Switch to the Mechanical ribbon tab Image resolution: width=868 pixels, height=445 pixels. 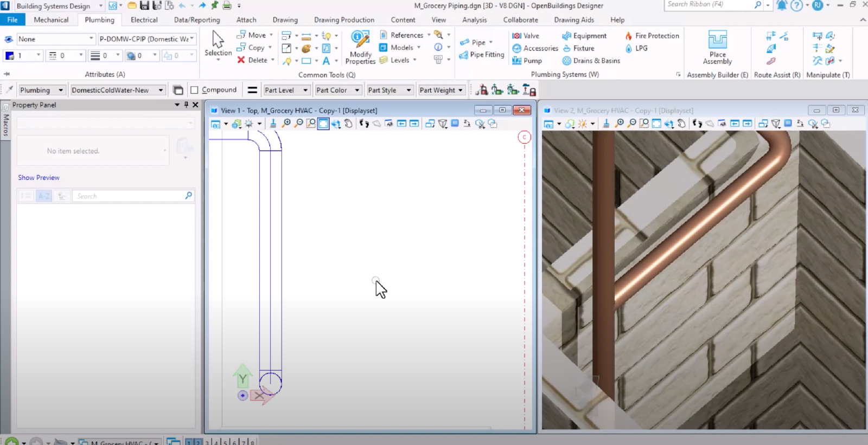51,20
